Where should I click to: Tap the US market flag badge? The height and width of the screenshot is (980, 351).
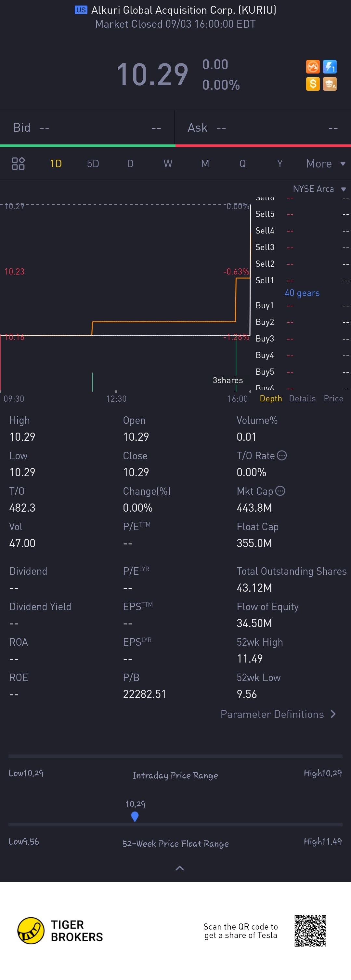click(x=81, y=10)
